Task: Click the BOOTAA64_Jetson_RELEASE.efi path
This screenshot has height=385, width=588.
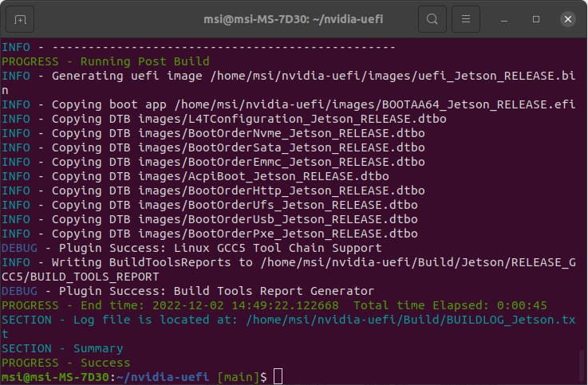Action: (x=375, y=104)
